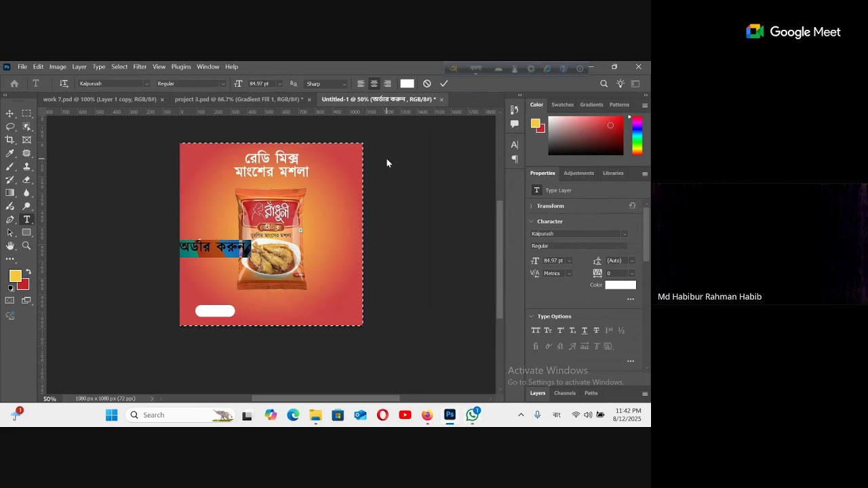Viewport: 868px width, 488px height.
Task: Switch to the Swatches panel tab
Action: tap(562, 104)
